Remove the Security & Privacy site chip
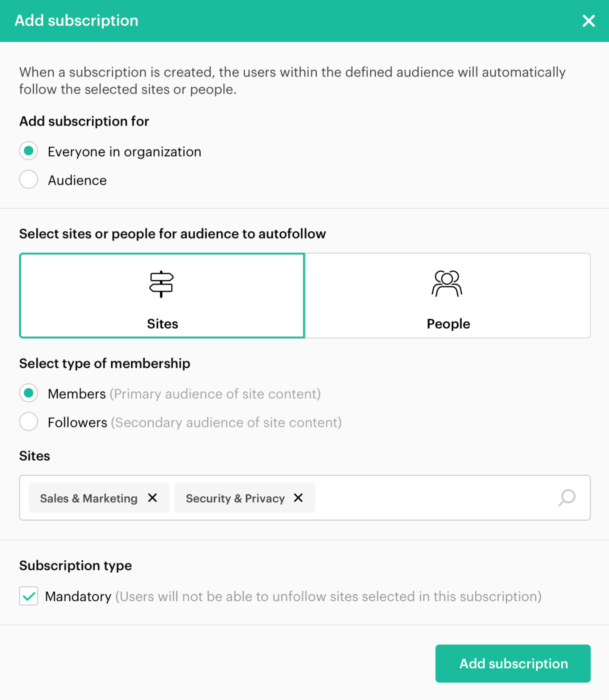The image size is (609, 700). point(298,498)
